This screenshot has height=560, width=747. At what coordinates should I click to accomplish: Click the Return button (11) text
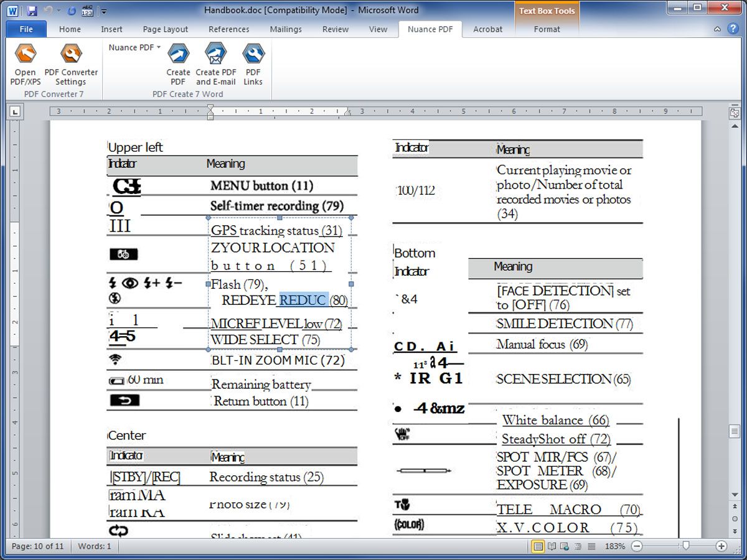click(261, 401)
